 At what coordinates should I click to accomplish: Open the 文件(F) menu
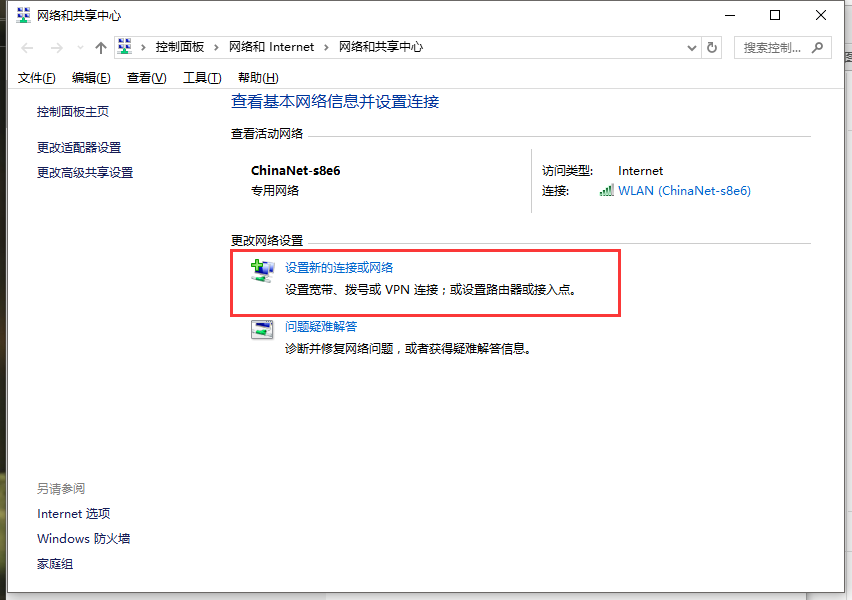[x=36, y=78]
